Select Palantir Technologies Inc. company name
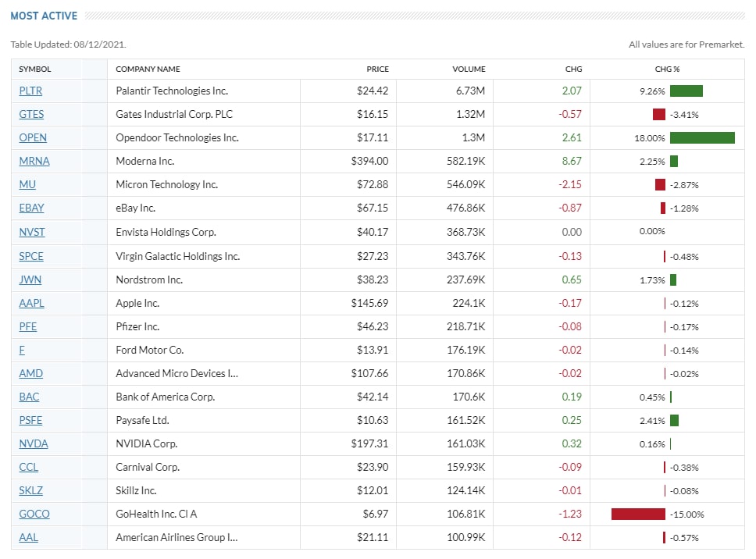Image resolution: width=756 pixels, height=559 pixels. (172, 91)
